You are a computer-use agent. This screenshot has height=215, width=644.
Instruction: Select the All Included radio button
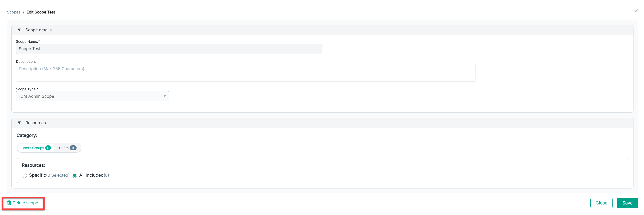click(x=74, y=175)
